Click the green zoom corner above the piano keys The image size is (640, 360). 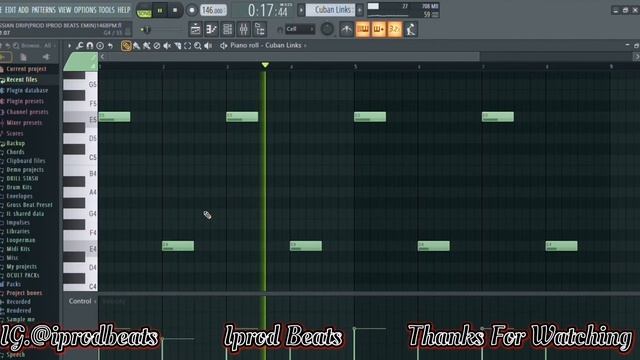click(80, 62)
